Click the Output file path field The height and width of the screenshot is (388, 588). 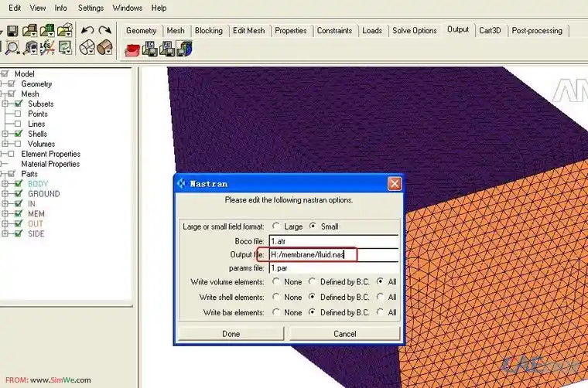333,254
